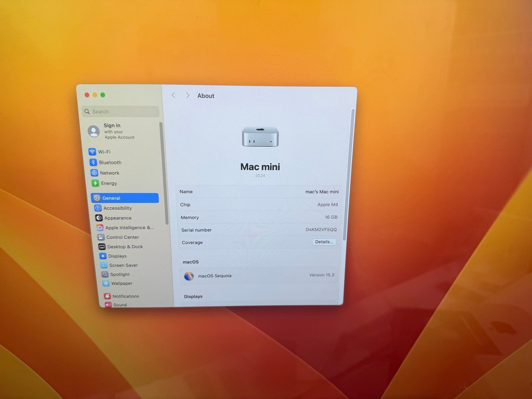
Task: Open Apple Intelligence settings
Action: (x=100, y=227)
